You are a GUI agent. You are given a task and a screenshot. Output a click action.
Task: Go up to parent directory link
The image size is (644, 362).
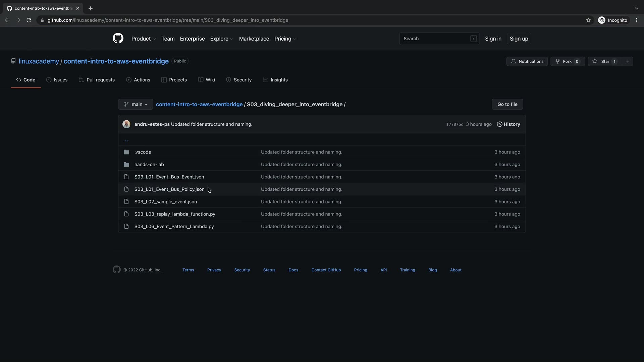pos(126,140)
